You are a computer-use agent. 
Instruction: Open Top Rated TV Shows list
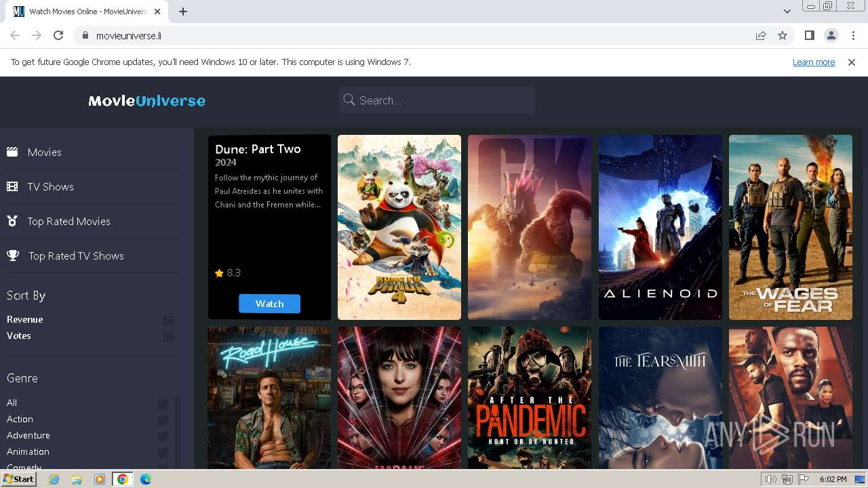click(76, 256)
